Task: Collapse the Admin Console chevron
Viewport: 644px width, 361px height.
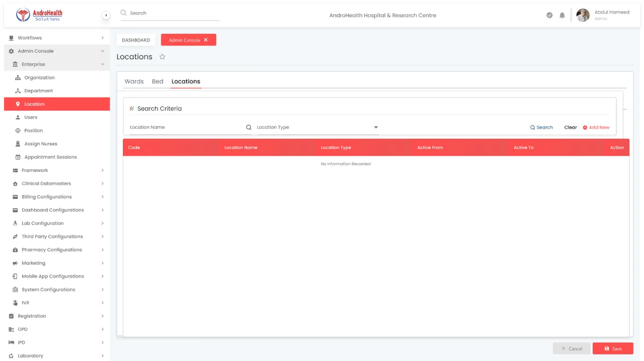Action: coord(103,51)
